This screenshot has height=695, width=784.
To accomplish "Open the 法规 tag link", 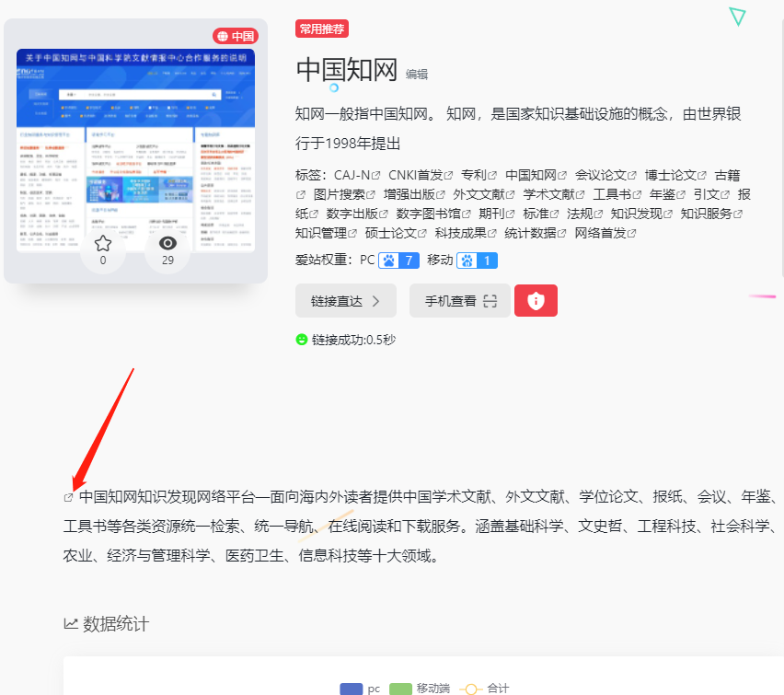I will [584, 214].
